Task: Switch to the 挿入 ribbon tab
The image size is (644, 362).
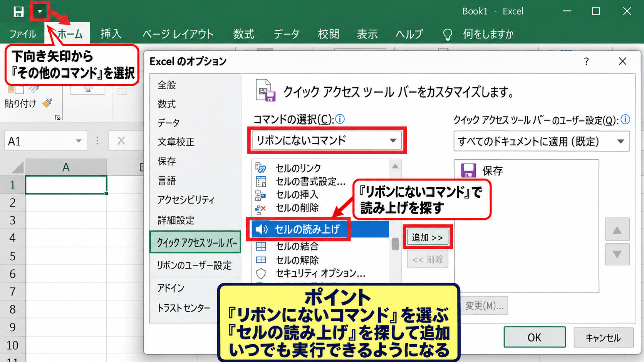Action: [111, 34]
